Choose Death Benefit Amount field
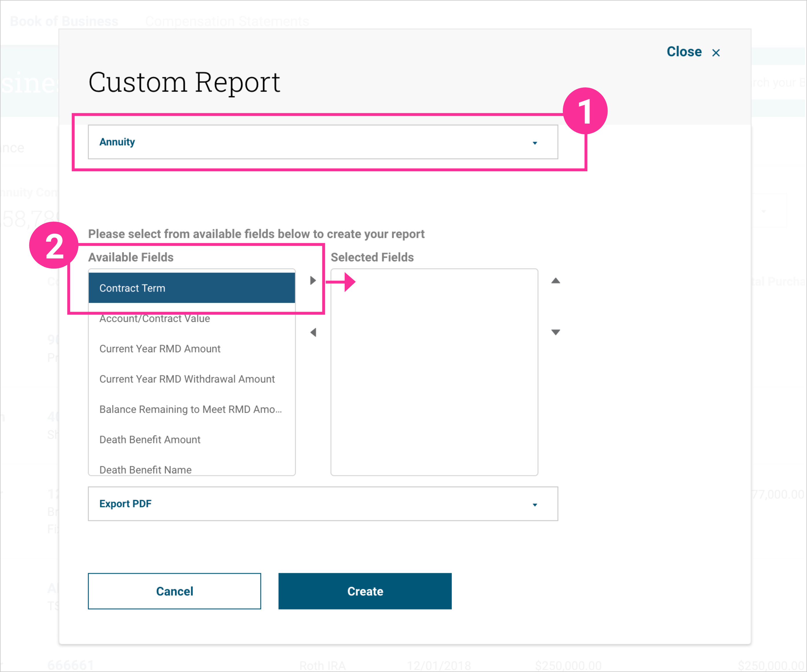The image size is (807, 672). coord(150,440)
